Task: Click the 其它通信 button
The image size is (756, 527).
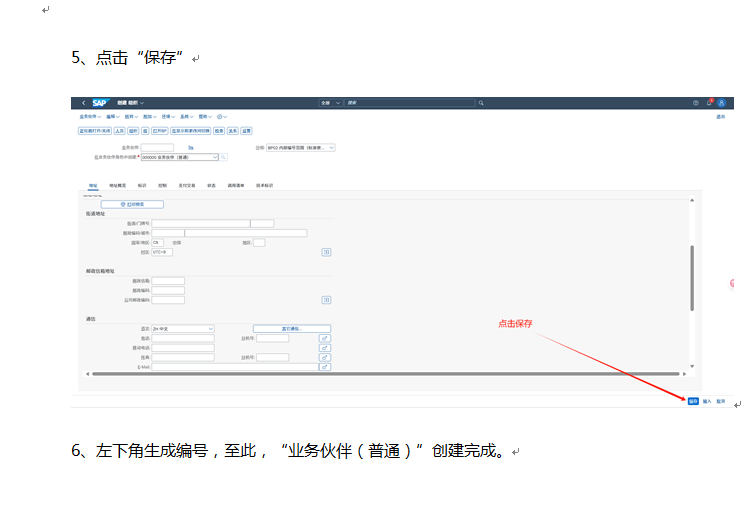Action: click(x=291, y=328)
